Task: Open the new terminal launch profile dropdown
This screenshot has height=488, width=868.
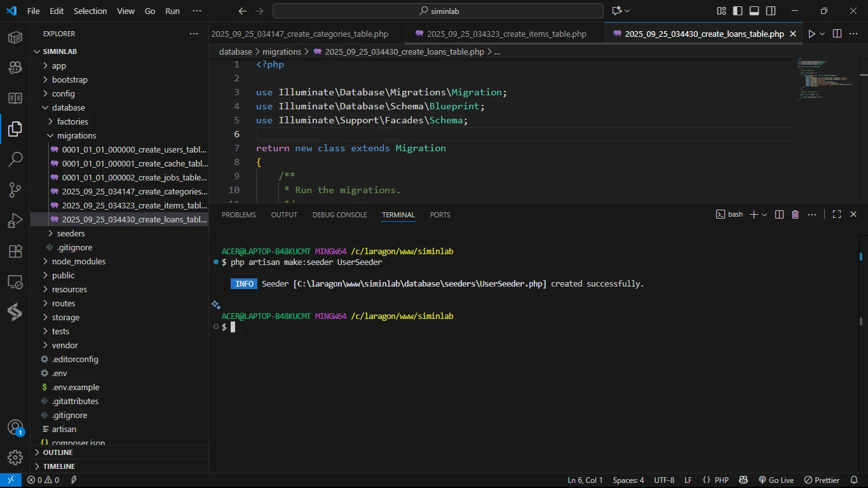Action: [764, 215]
